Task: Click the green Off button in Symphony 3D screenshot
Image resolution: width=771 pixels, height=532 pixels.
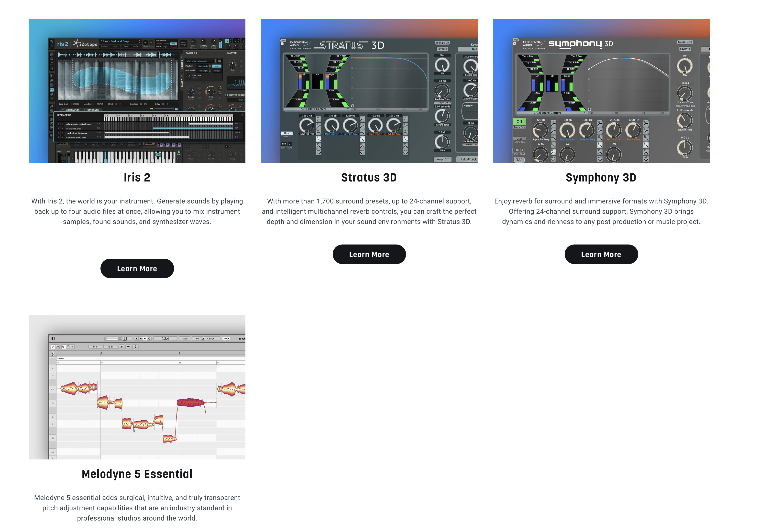Action: coord(519,122)
